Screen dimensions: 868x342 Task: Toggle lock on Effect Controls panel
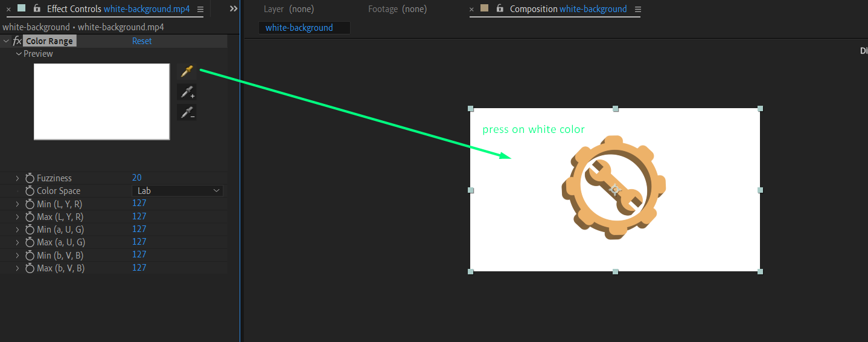[37, 8]
